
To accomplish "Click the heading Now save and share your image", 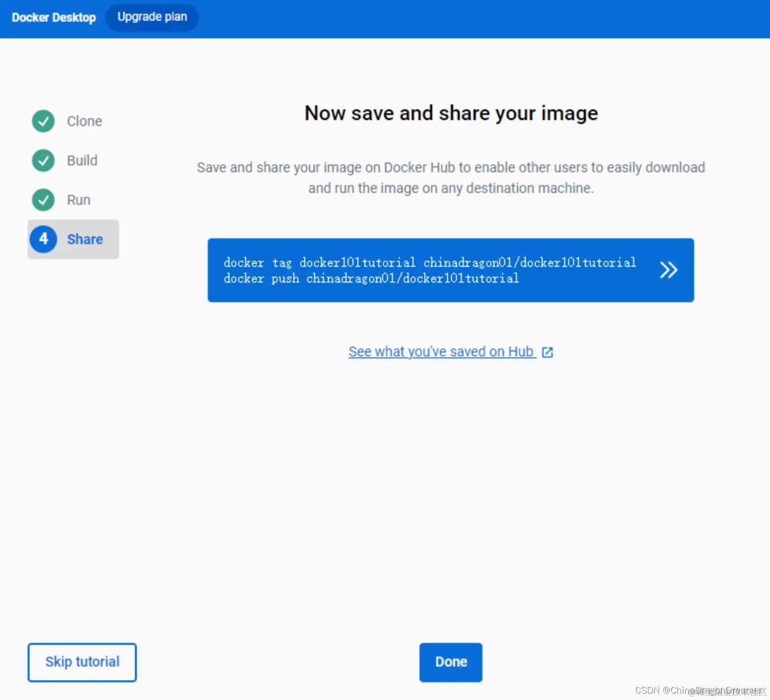I will pos(451,113).
